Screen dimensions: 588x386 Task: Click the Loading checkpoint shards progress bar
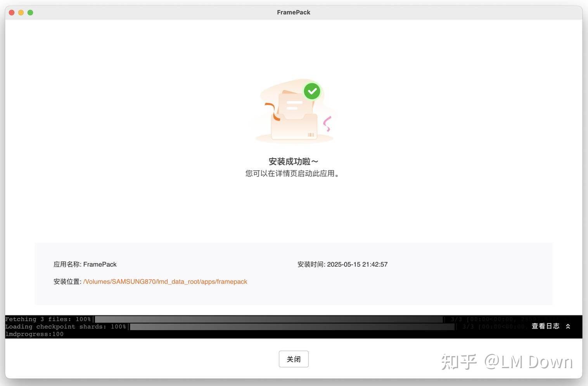point(291,327)
